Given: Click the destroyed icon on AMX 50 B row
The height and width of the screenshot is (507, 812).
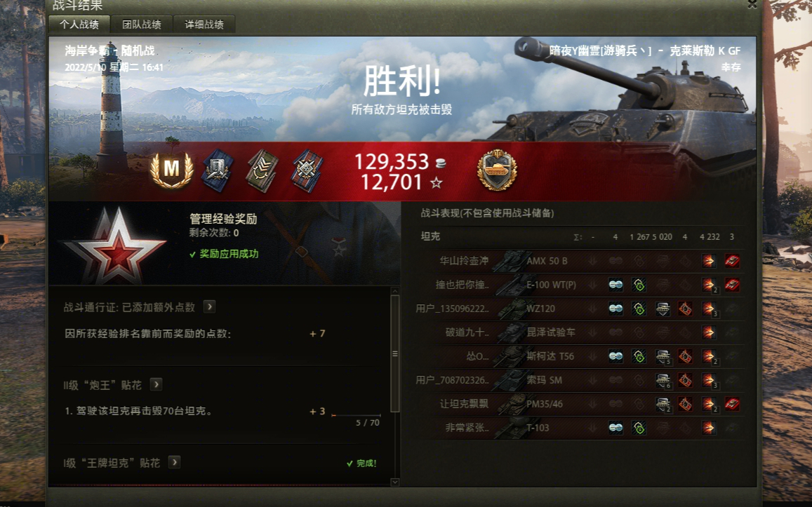Looking at the screenshot, I should pos(732,261).
